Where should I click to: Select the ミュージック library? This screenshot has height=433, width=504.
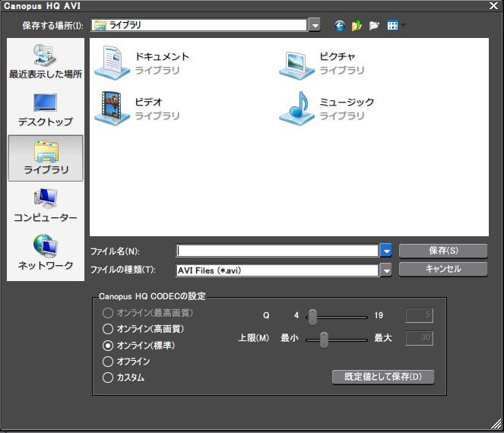pyautogui.click(x=327, y=108)
